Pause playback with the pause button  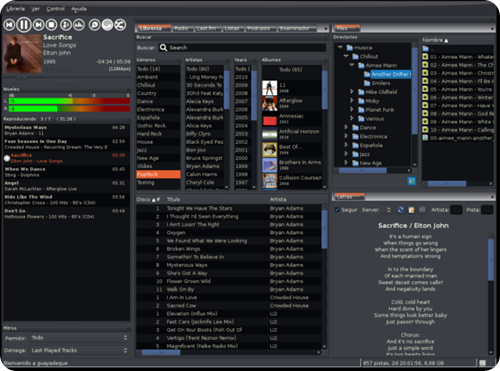[x=24, y=25]
